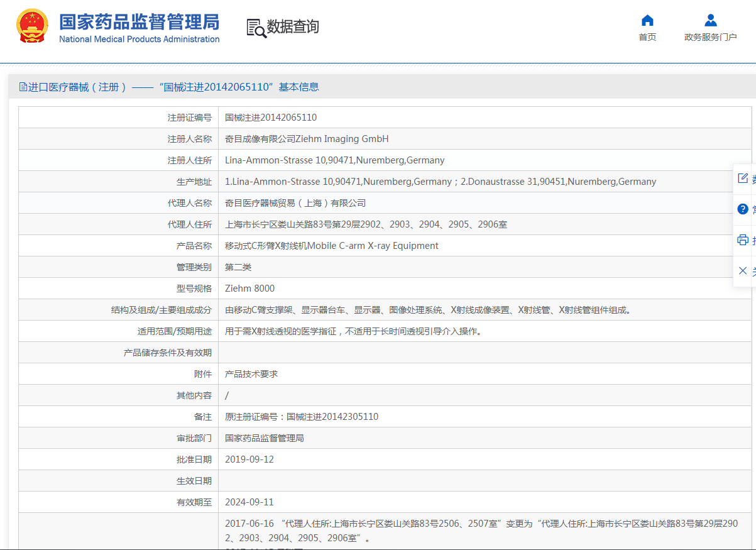Click 备注 row label

203,417
